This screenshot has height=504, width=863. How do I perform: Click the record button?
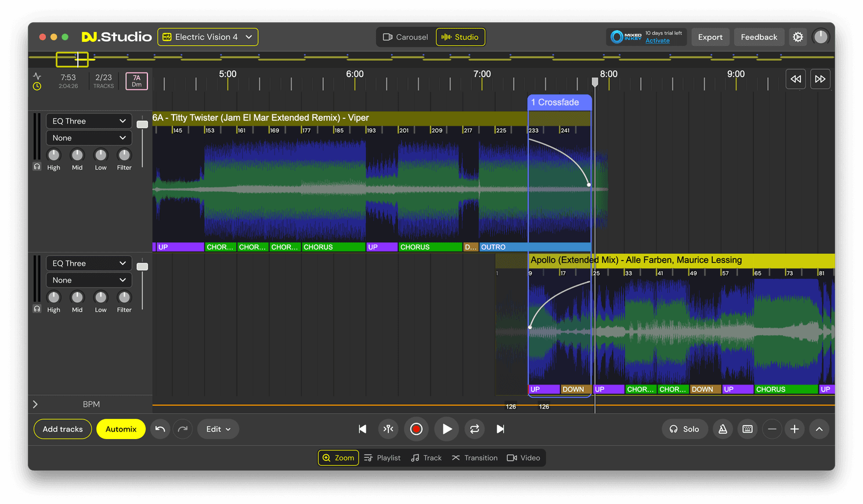tap(416, 429)
